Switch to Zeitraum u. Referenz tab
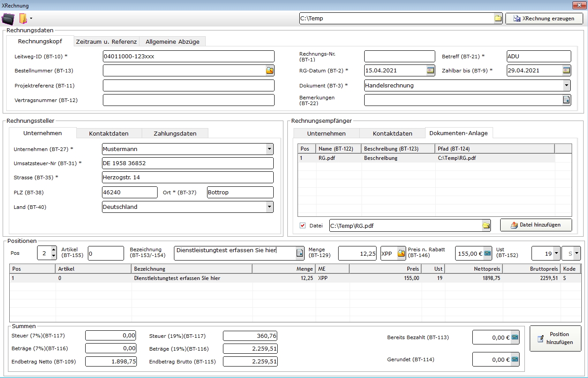The width and height of the screenshot is (588, 378). pos(106,42)
